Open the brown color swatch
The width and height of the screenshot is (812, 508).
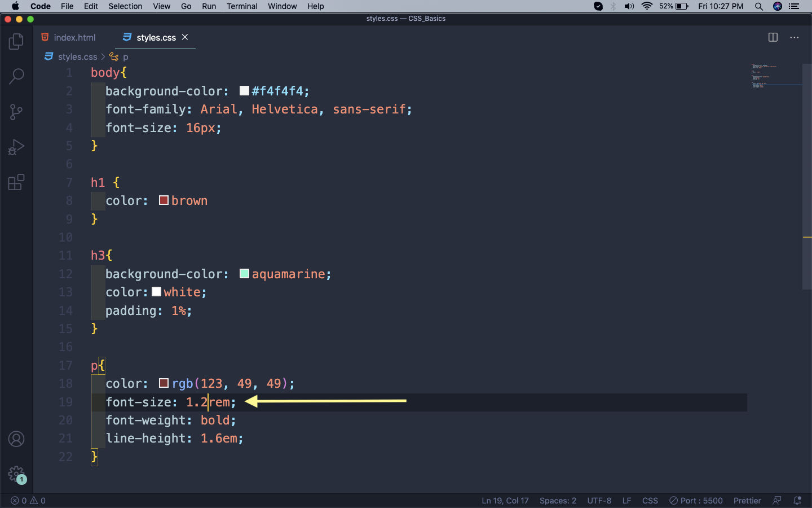click(x=164, y=200)
